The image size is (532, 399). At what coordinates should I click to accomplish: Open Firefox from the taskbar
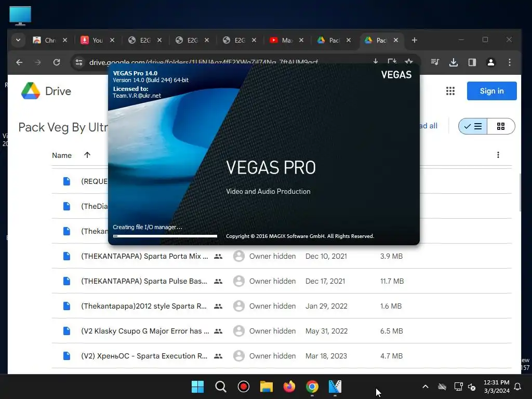(x=289, y=387)
